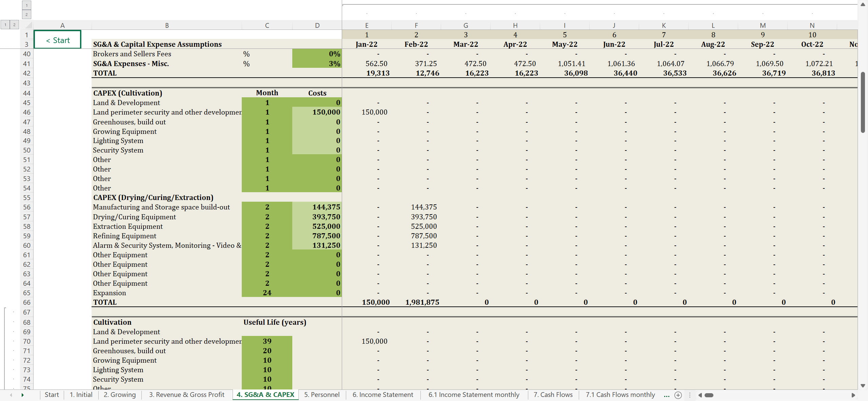The width and height of the screenshot is (868, 401).
Task: Click the horizontal scrollbar thumb
Action: tap(709, 395)
